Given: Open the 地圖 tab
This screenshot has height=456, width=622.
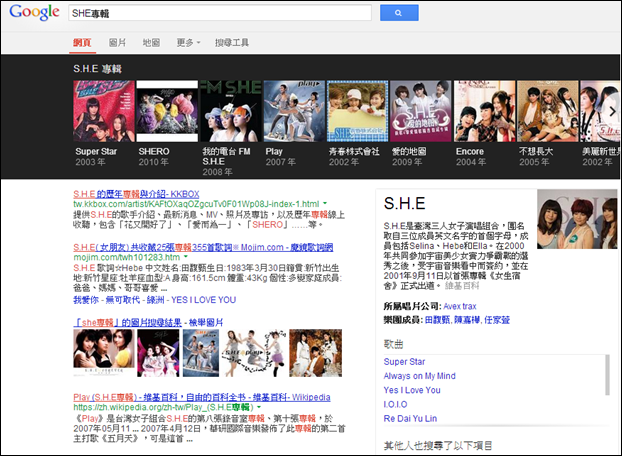Looking at the screenshot, I should [x=151, y=42].
